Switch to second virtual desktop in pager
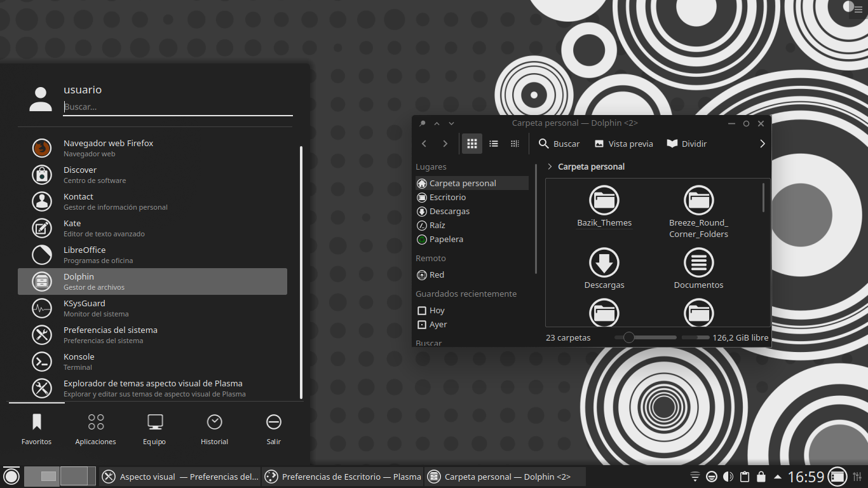868x488 pixels. click(x=78, y=476)
